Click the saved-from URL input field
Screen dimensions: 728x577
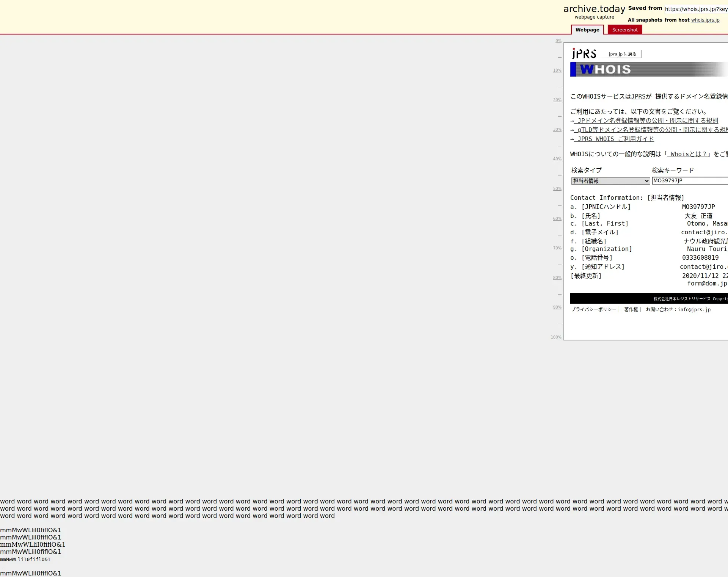[x=696, y=9]
